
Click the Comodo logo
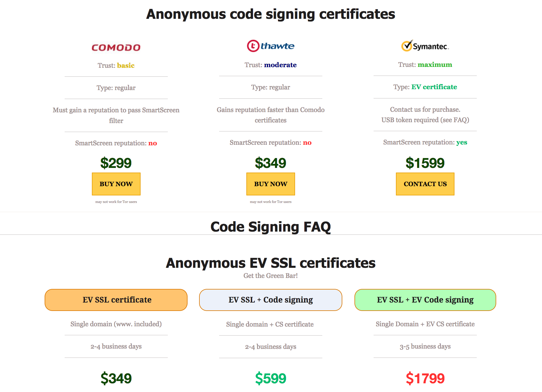116,47
